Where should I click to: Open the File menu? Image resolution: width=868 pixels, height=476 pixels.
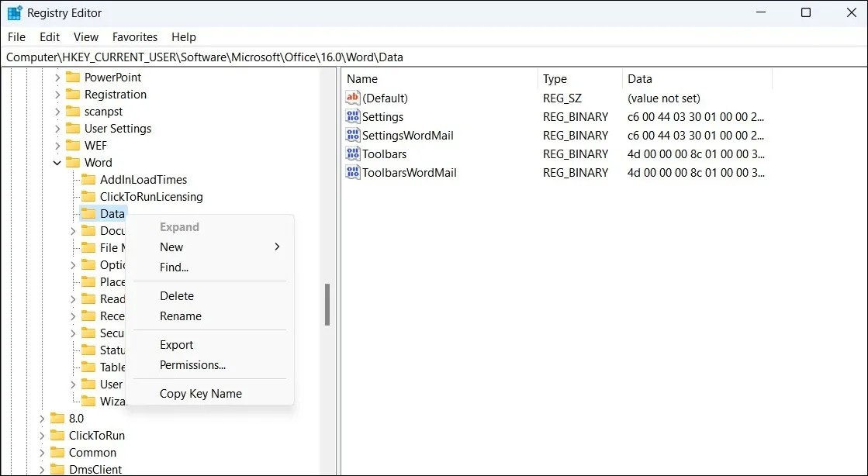pos(16,37)
